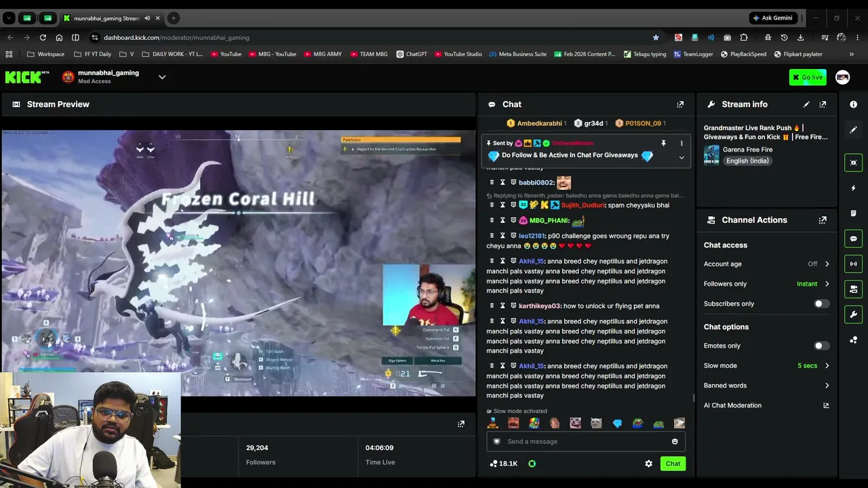Expand the munnabhai_gaming channel dropdown
Image resolution: width=868 pixels, height=488 pixels.
[162, 77]
